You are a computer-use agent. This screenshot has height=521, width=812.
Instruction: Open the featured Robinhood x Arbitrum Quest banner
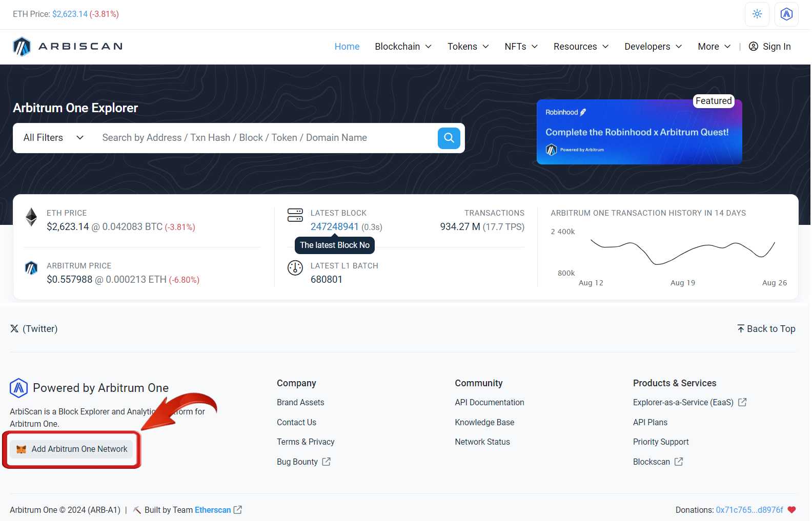coord(639,132)
